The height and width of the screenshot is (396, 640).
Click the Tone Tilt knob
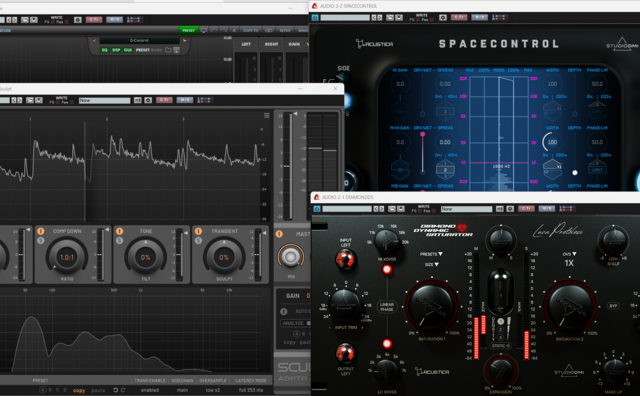coord(146,257)
